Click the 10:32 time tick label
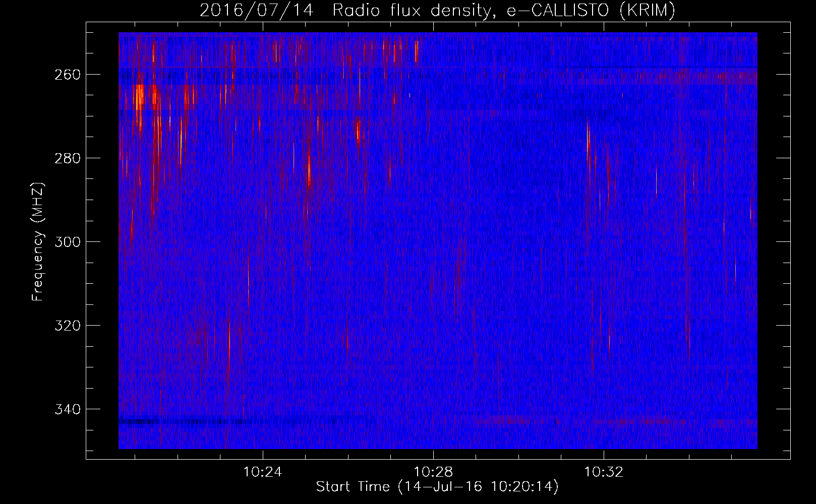This screenshot has width=816, height=504. [x=604, y=472]
